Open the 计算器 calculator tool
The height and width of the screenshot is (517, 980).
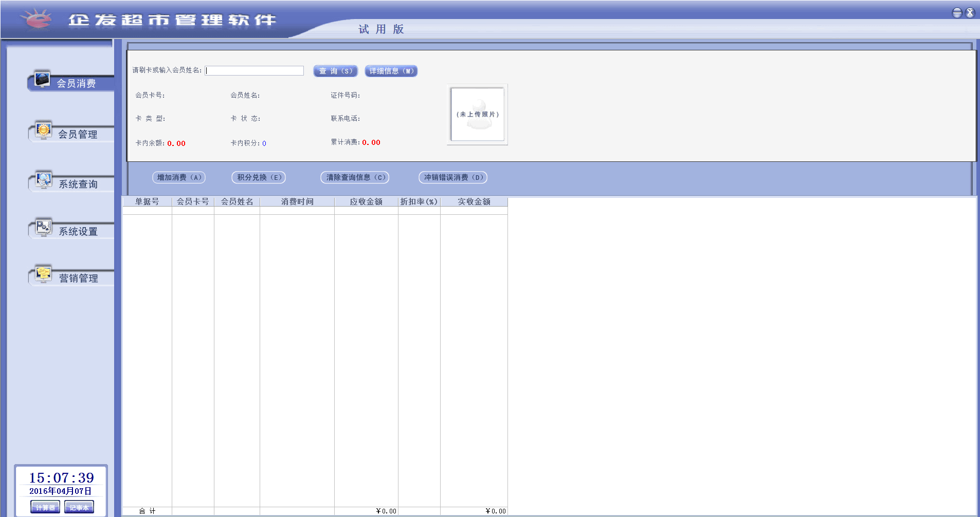(45, 507)
